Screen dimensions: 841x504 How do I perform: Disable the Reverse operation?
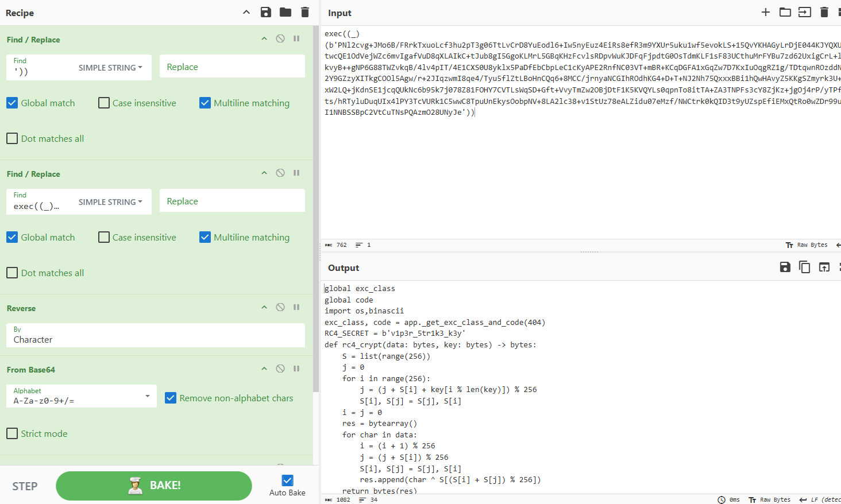pyautogui.click(x=280, y=307)
